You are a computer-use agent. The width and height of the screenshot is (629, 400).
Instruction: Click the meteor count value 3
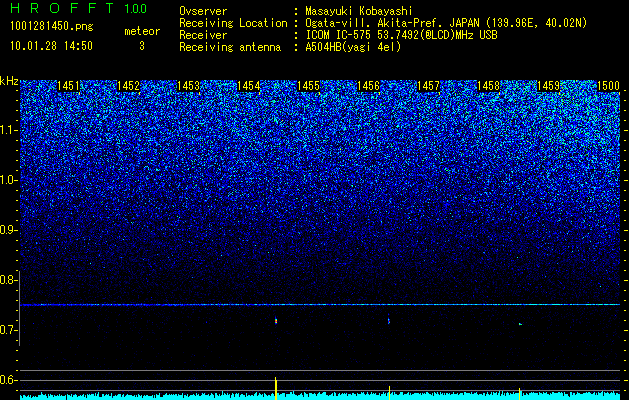click(x=142, y=46)
